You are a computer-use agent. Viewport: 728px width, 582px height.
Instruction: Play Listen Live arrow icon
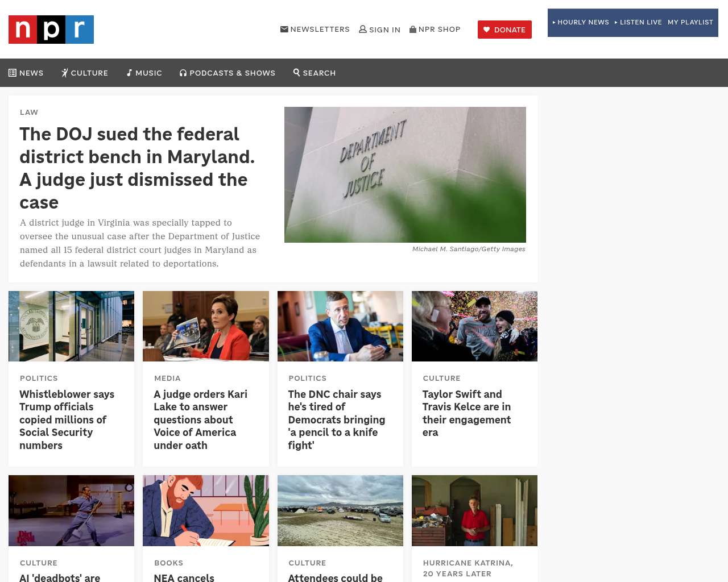(616, 22)
